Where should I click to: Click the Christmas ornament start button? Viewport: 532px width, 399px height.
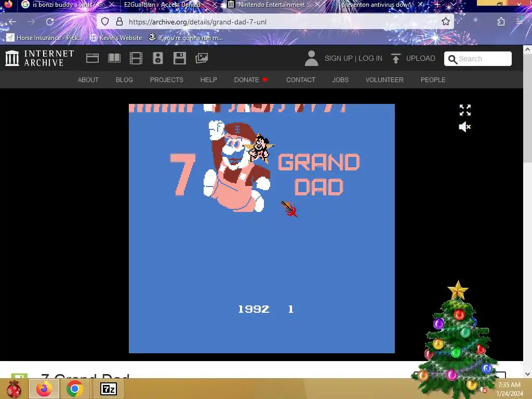point(14,389)
